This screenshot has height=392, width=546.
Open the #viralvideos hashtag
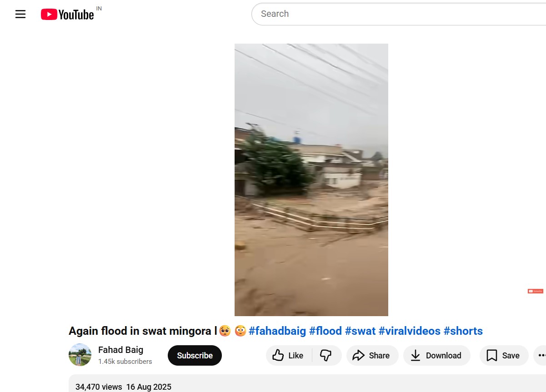pos(409,331)
